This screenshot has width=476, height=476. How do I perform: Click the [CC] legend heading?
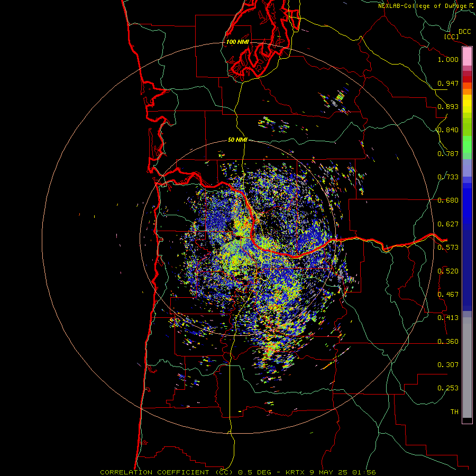pos(451,36)
